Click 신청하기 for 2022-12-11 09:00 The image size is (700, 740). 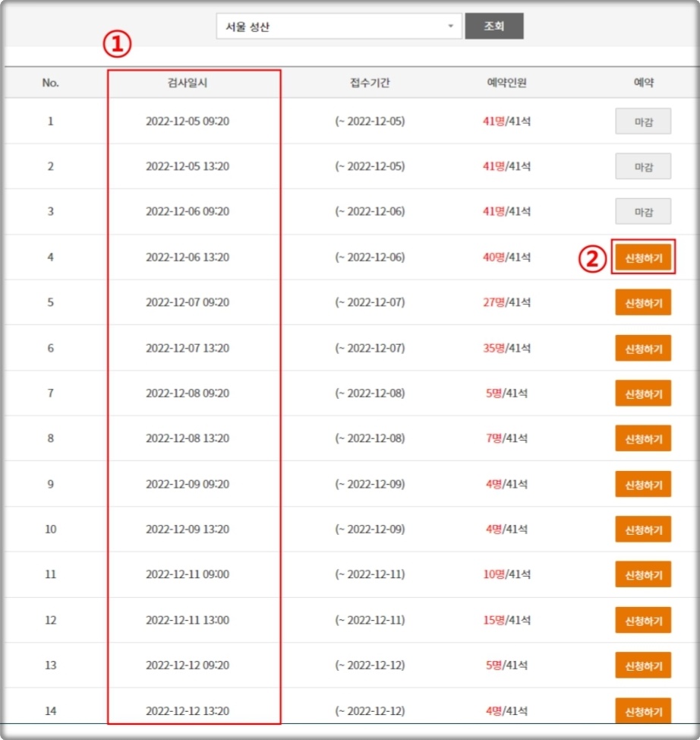pos(643,574)
